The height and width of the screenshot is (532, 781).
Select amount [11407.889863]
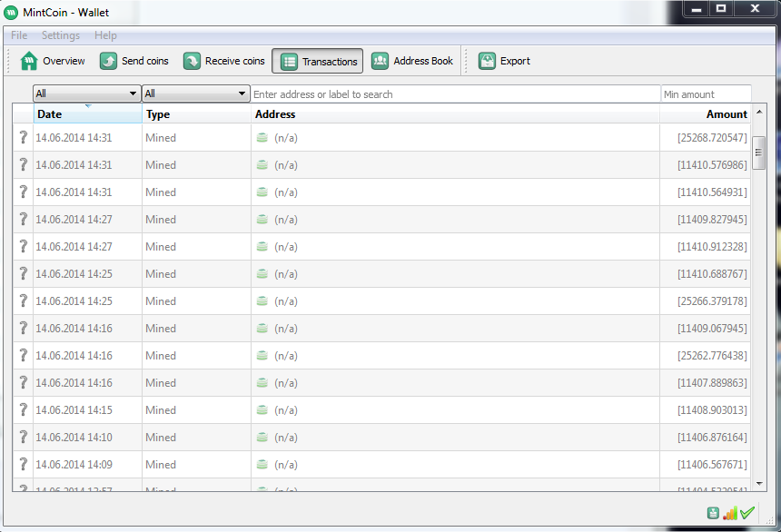pyautogui.click(x=712, y=383)
